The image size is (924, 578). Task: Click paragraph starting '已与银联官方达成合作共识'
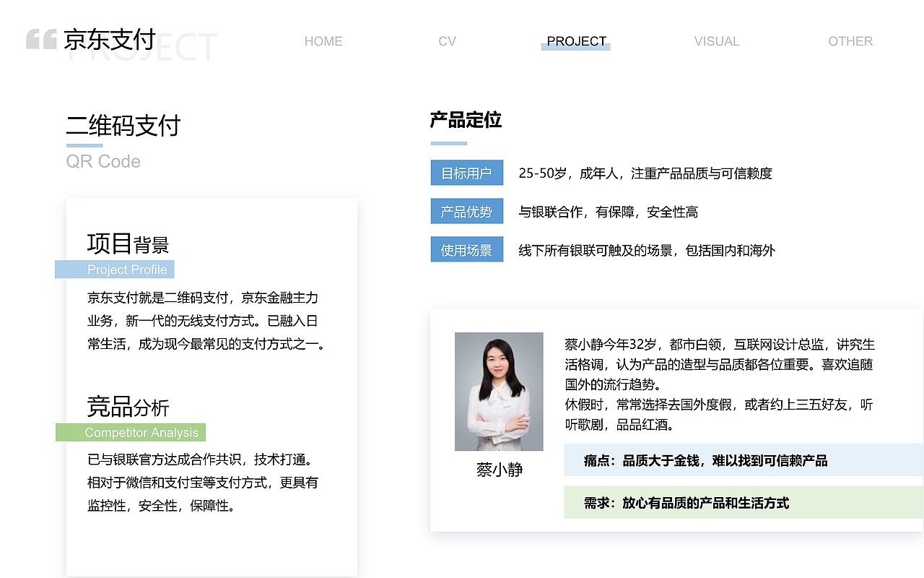pos(203,483)
